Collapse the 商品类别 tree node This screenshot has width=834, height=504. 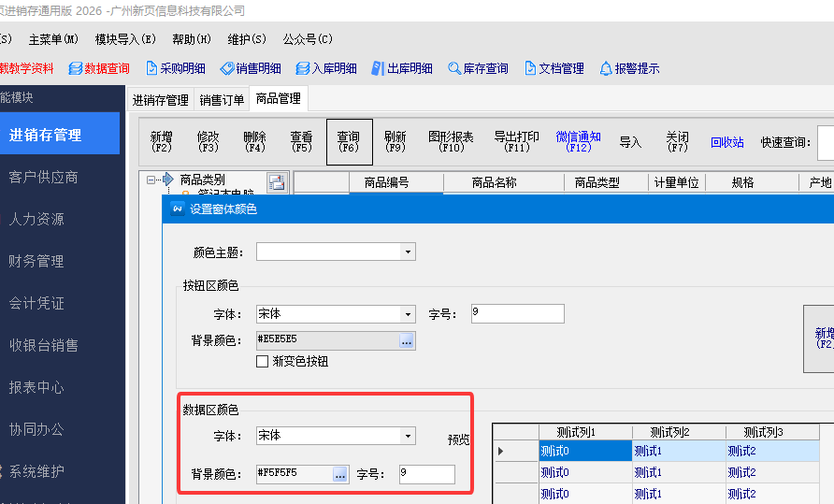(151, 180)
